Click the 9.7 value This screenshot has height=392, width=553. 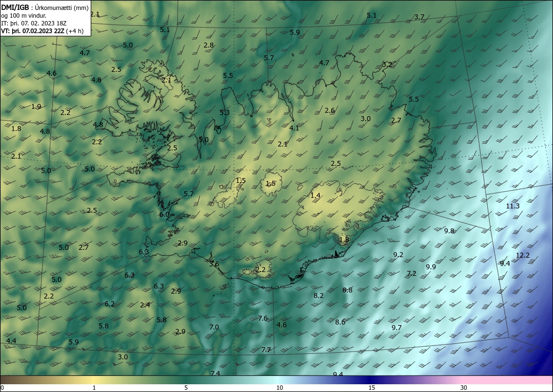[397, 327]
